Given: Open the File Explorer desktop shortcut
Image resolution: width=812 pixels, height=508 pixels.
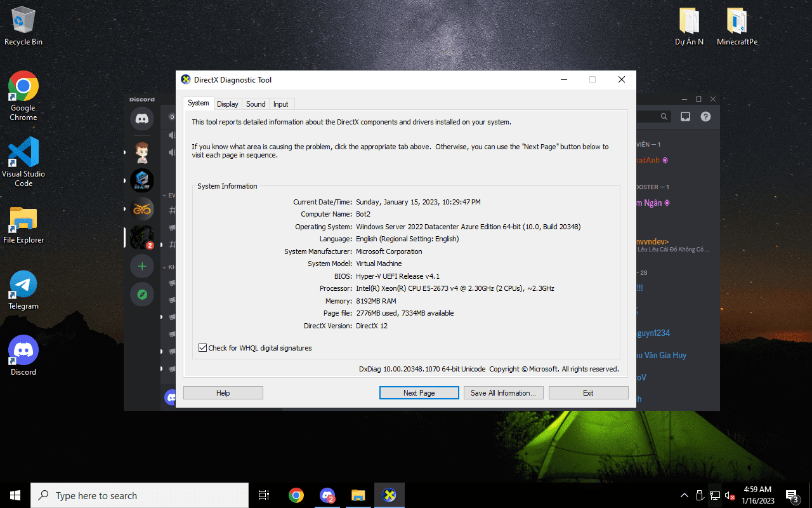Looking at the screenshot, I should point(23,225).
